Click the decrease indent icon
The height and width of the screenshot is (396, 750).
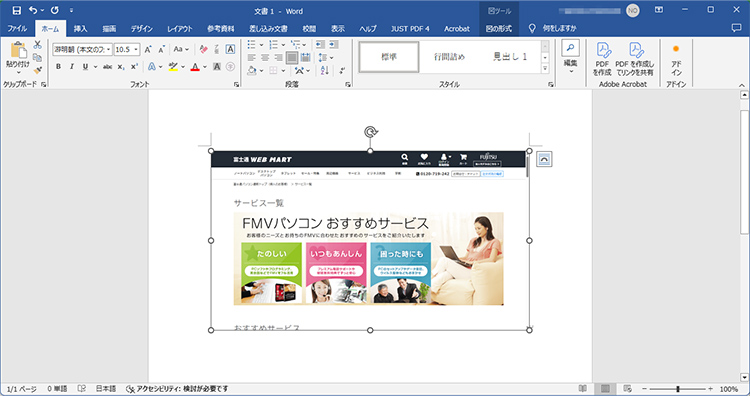click(320, 45)
